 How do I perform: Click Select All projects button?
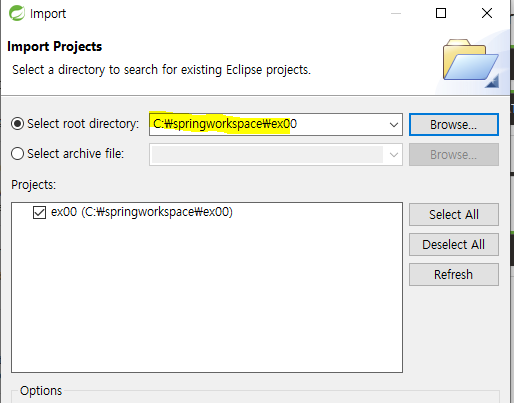tap(454, 215)
